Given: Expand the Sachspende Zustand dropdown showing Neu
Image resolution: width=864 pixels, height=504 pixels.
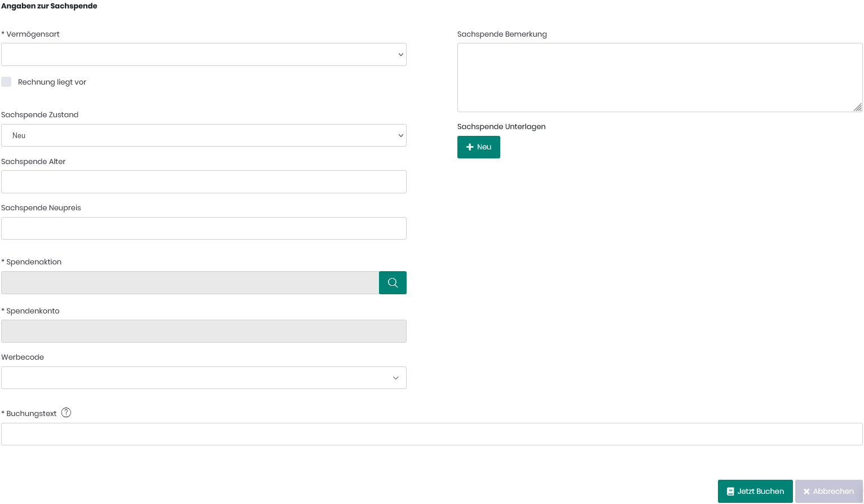Looking at the screenshot, I should (x=204, y=135).
